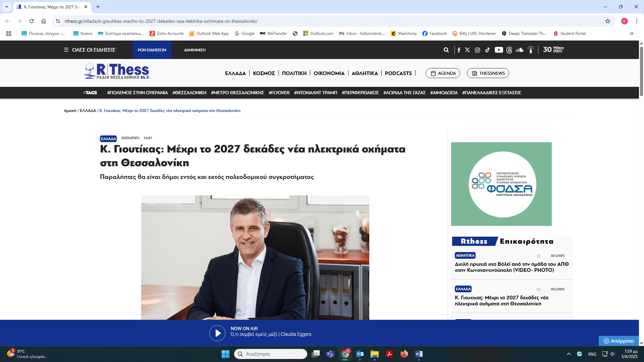
Task: Open the tab search dropdown arrow
Action: coord(6,7)
